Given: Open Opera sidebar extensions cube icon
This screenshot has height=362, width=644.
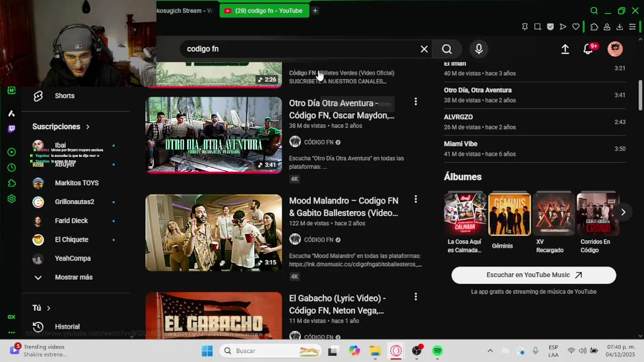Looking at the screenshot, I should (x=12, y=183).
